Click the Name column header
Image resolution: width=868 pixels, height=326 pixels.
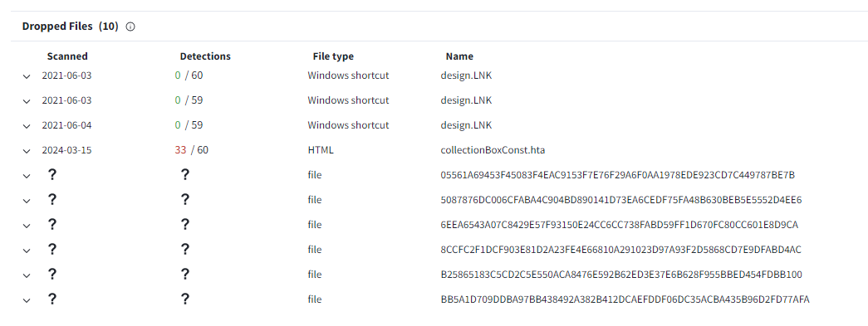click(x=459, y=56)
